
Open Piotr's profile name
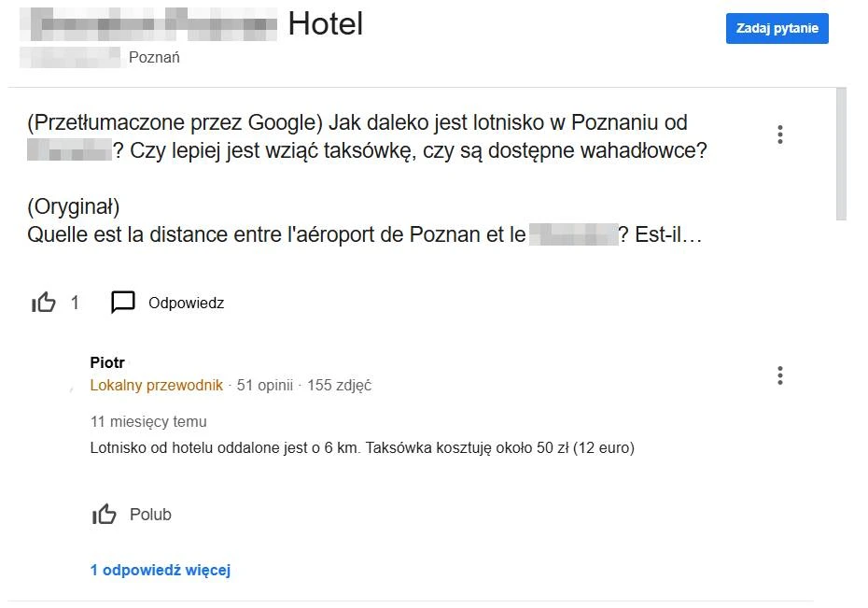click(x=107, y=362)
